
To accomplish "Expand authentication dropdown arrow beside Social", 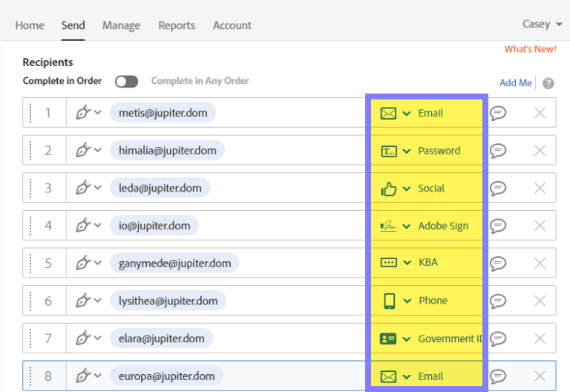I will click(407, 189).
